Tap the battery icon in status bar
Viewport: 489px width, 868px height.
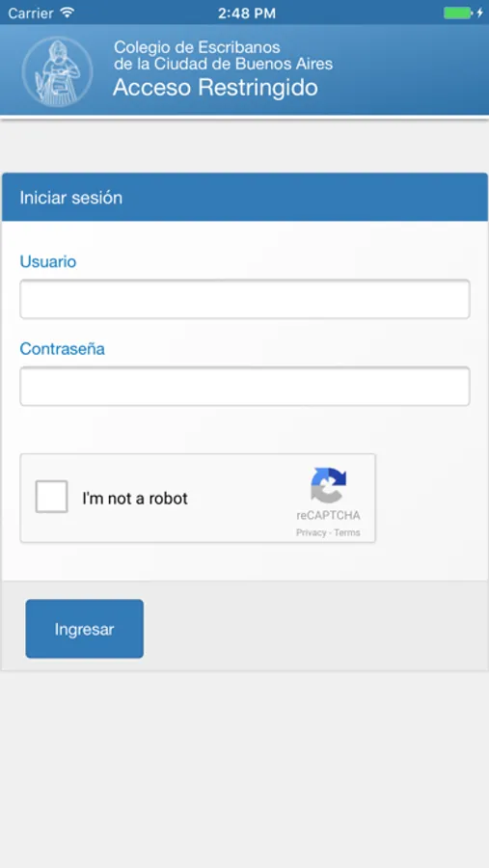457,13
